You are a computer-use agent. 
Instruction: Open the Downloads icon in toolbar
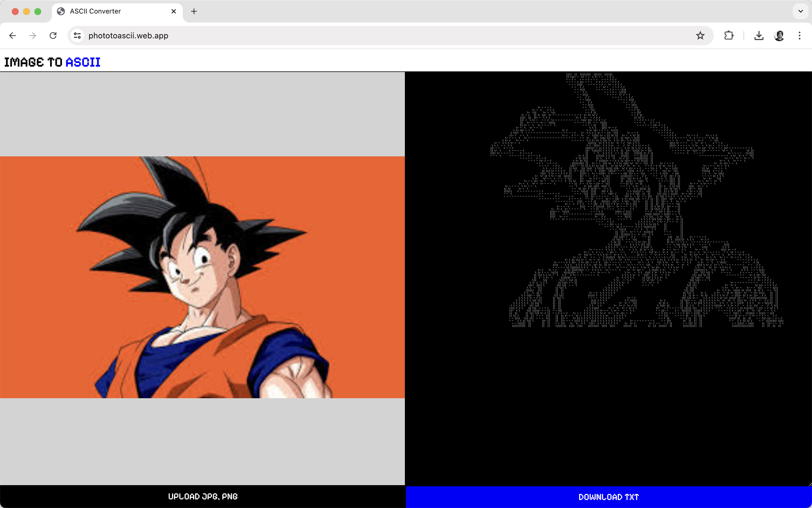click(759, 36)
